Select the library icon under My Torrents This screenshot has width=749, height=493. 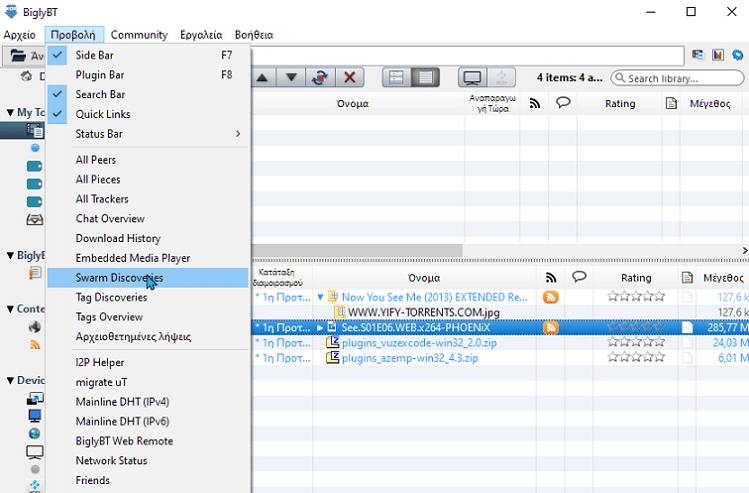click(35, 130)
